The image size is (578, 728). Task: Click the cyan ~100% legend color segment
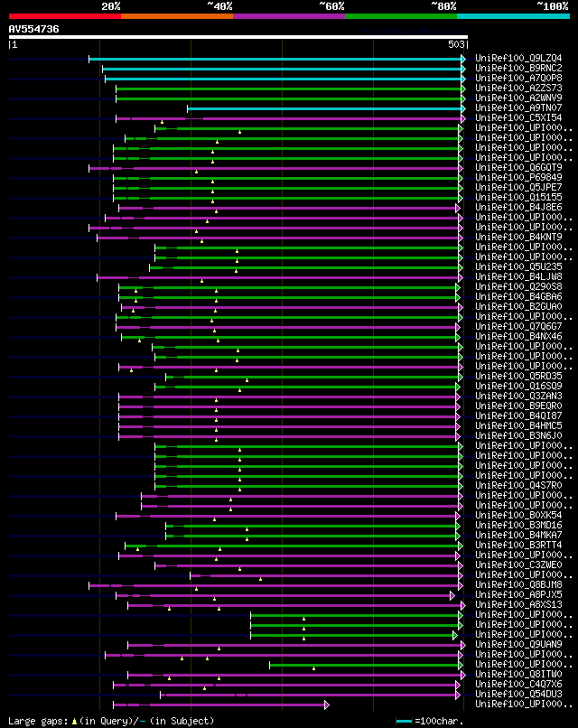tap(514, 16)
